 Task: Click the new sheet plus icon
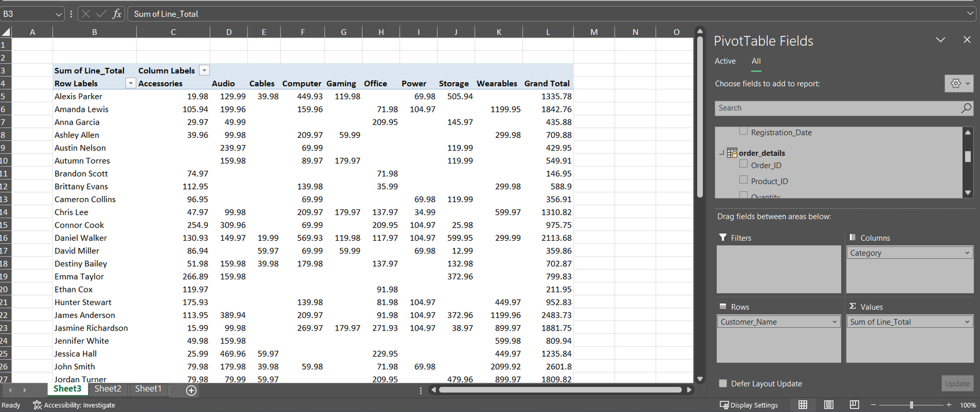(x=191, y=390)
